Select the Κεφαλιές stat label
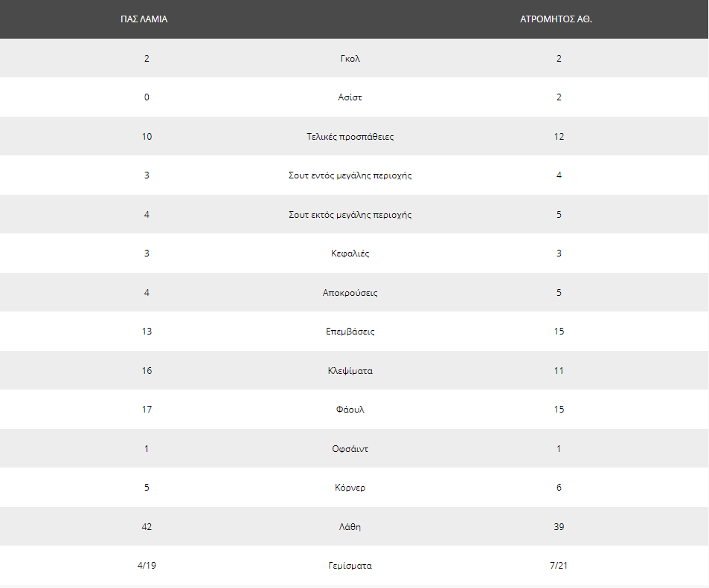The image size is (709, 588). pos(350,253)
